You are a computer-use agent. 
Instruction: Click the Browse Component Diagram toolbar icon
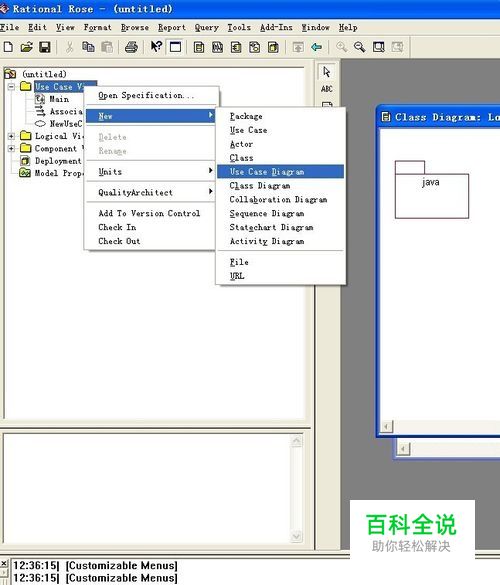236,47
